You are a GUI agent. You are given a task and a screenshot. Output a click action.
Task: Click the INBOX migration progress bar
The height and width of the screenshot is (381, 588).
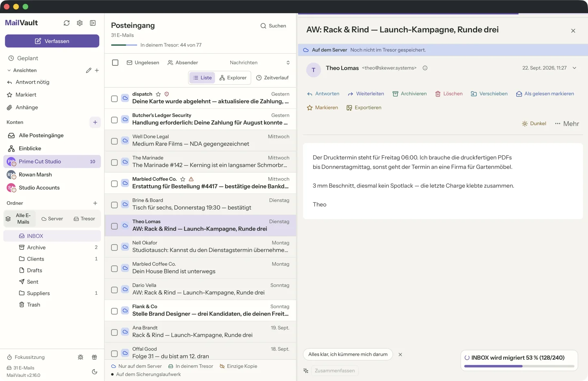click(519, 366)
